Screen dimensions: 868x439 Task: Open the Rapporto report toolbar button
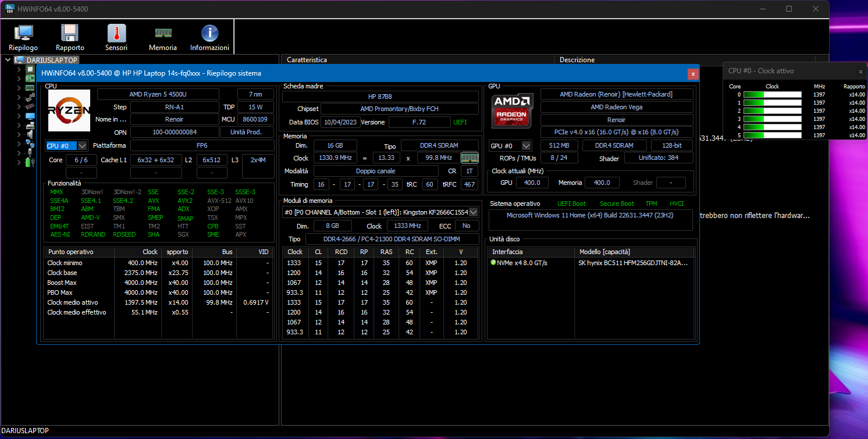70,38
